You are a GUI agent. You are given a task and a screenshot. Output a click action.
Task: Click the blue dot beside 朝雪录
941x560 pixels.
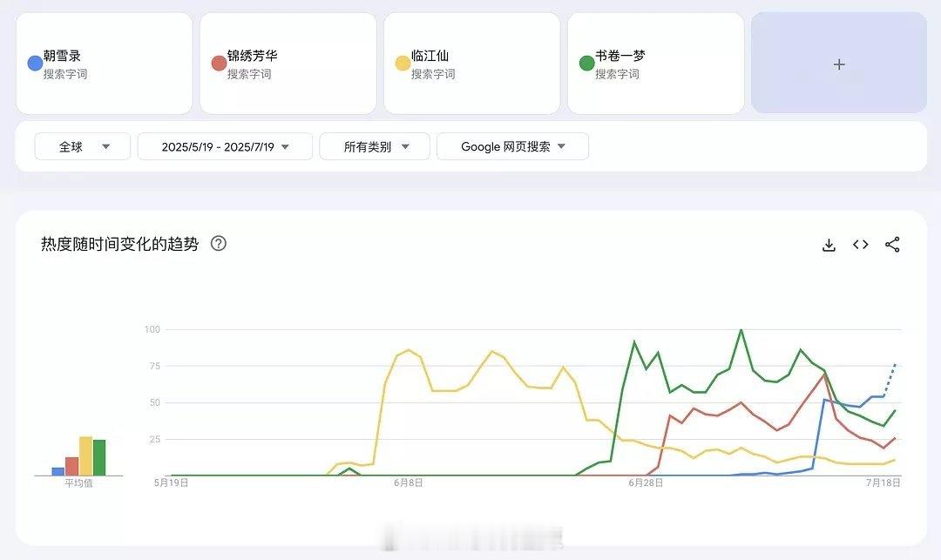point(35,64)
